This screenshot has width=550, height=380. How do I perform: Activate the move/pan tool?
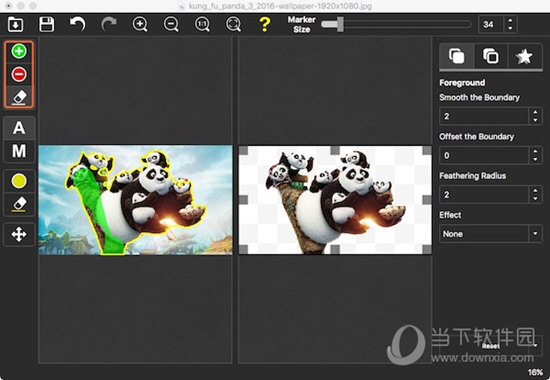[19, 234]
